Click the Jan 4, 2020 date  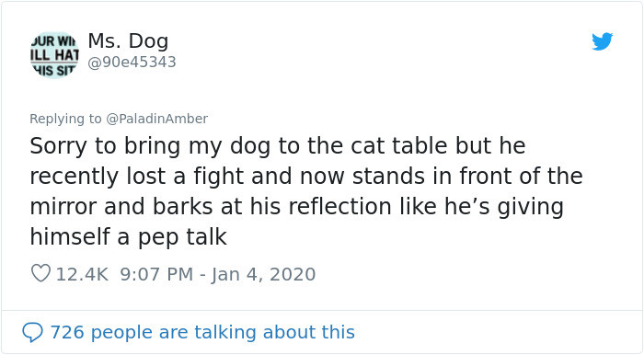click(263, 274)
